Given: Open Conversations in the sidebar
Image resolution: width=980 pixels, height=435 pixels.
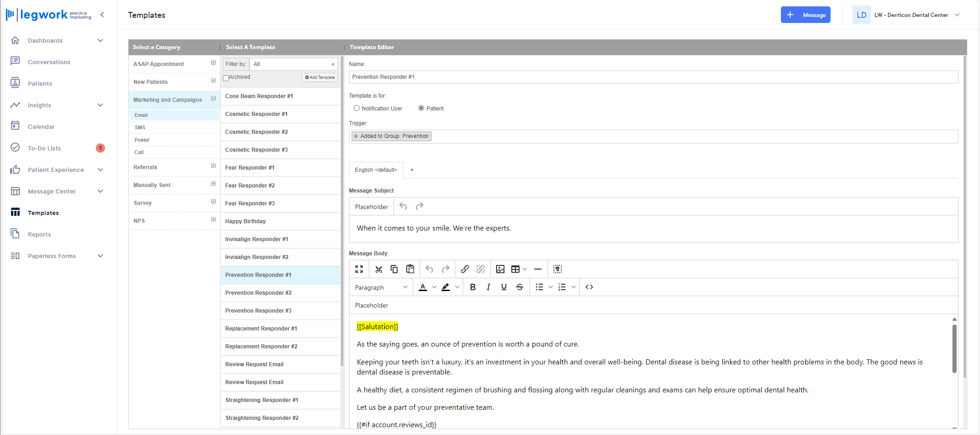Looking at the screenshot, I should [49, 62].
